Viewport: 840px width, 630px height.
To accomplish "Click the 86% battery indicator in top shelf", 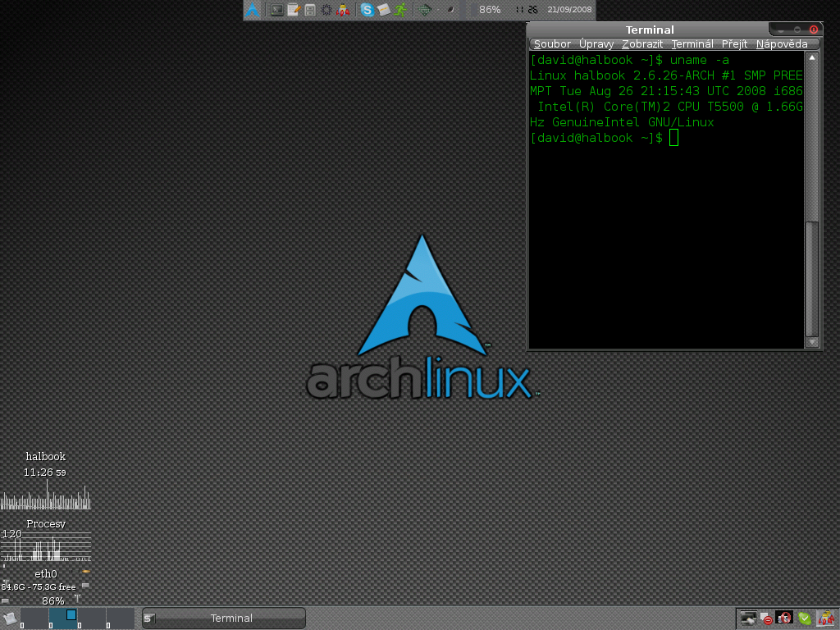I will coord(490,10).
